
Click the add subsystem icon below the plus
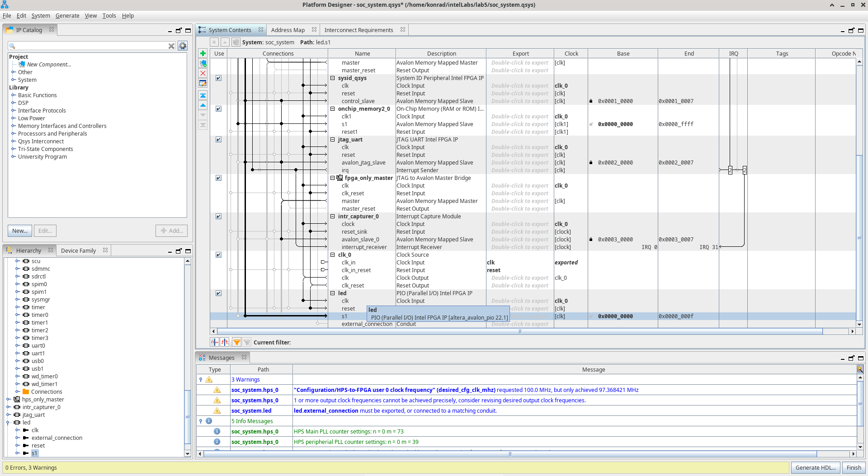point(203,63)
